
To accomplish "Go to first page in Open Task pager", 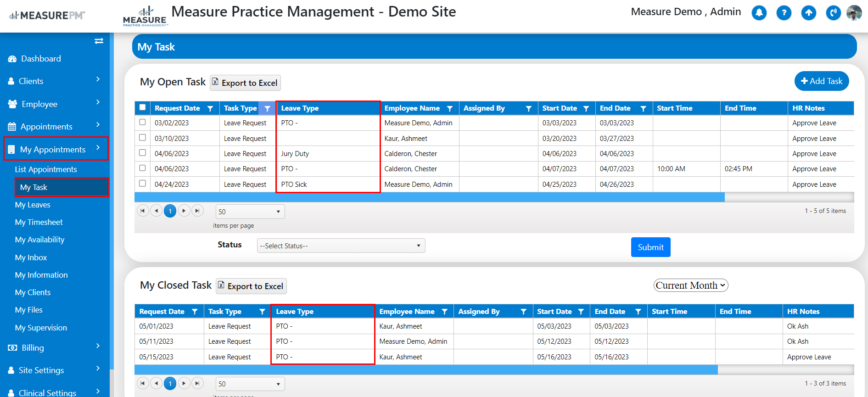I will (143, 211).
